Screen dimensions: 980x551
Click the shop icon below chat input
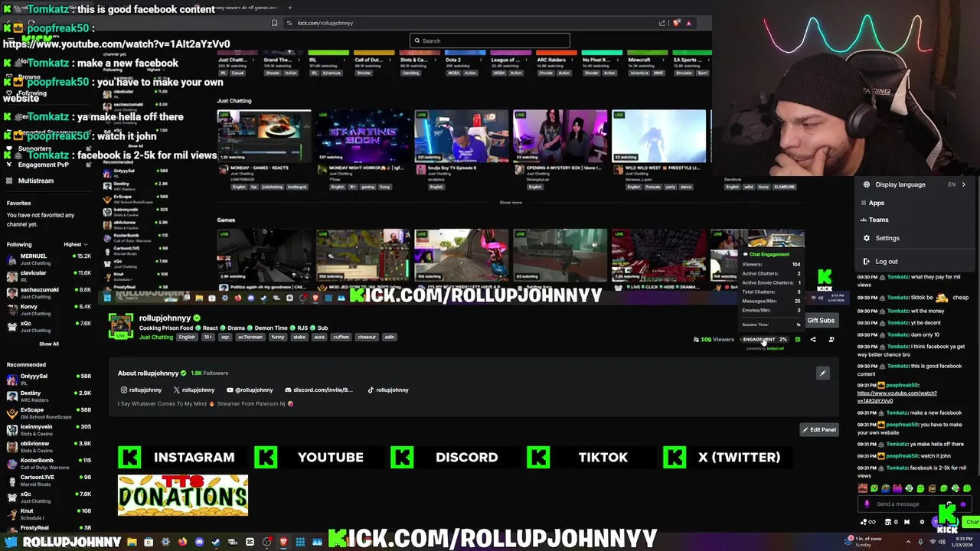(888, 522)
